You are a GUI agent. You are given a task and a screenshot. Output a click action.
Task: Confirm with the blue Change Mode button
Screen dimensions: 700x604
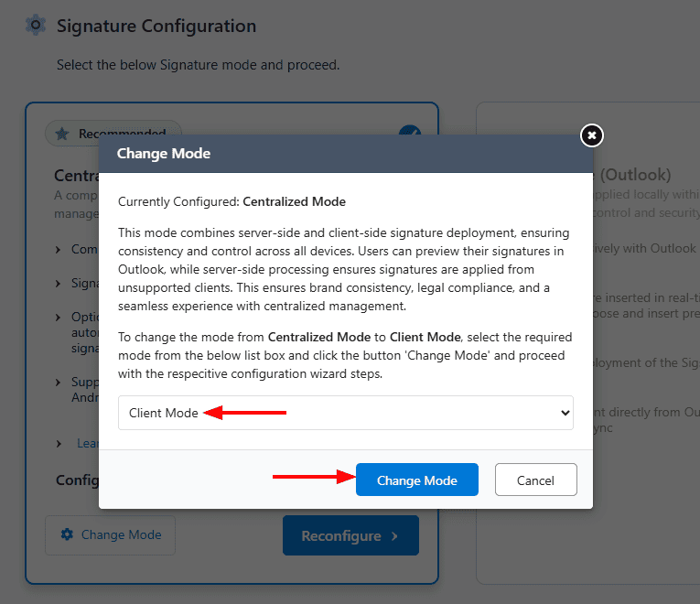pos(416,480)
